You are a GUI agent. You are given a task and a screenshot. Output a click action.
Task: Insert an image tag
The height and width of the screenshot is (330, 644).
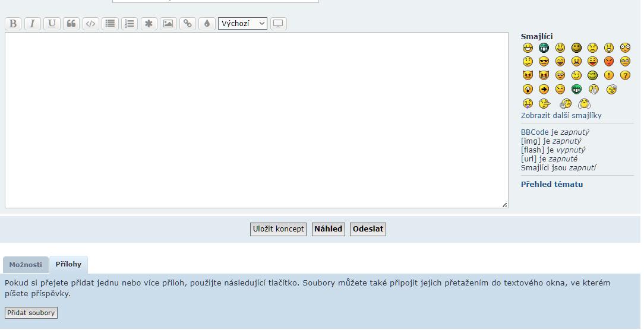pos(168,24)
